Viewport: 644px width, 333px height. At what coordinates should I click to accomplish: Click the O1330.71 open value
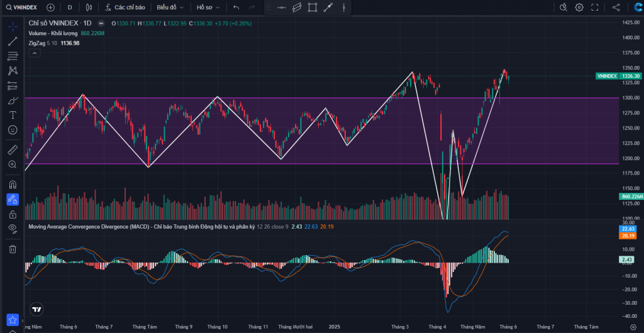(x=124, y=23)
